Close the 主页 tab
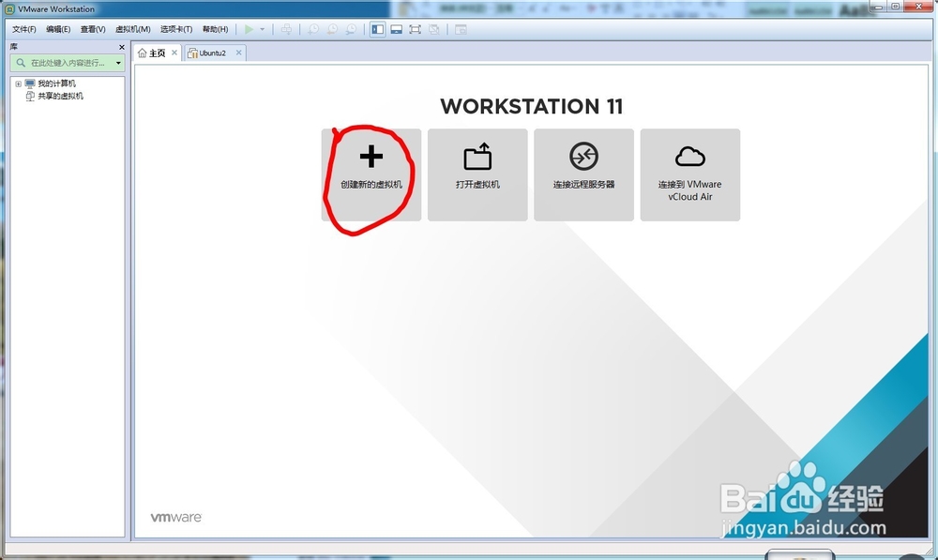 [174, 53]
